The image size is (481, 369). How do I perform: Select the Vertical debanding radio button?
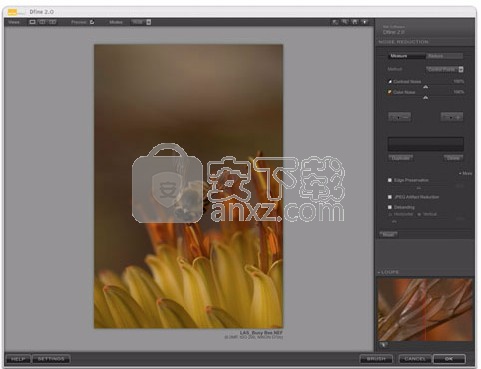419,214
